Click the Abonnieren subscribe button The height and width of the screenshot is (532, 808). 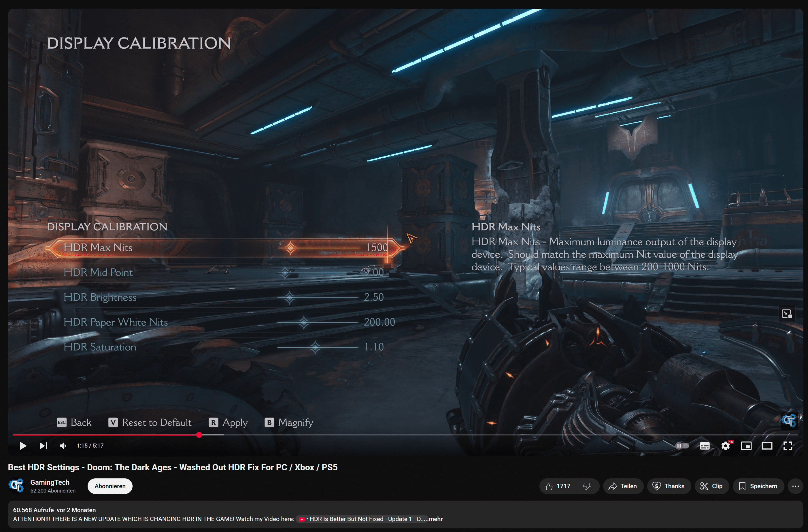[110, 486]
